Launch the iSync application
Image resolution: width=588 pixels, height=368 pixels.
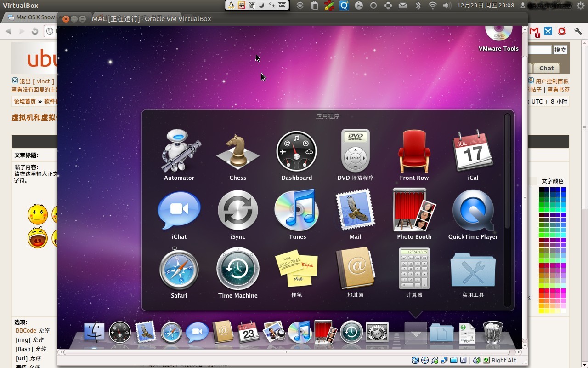point(238,210)
